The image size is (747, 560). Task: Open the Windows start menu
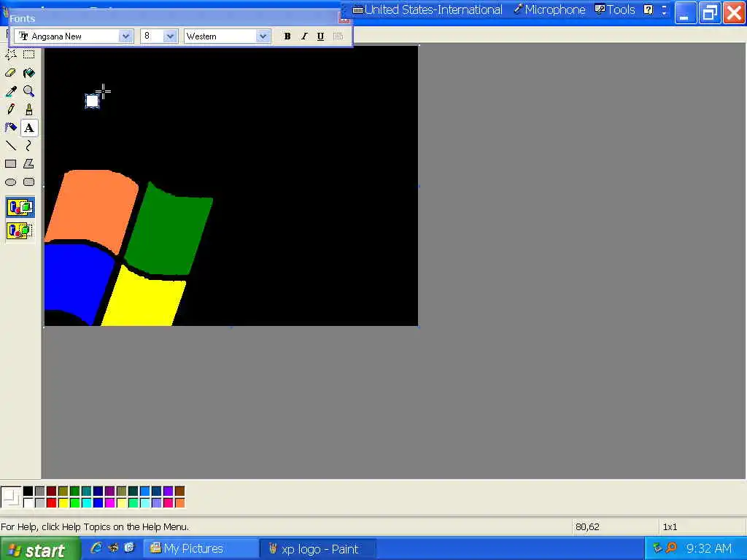click(x=40, y=550)
